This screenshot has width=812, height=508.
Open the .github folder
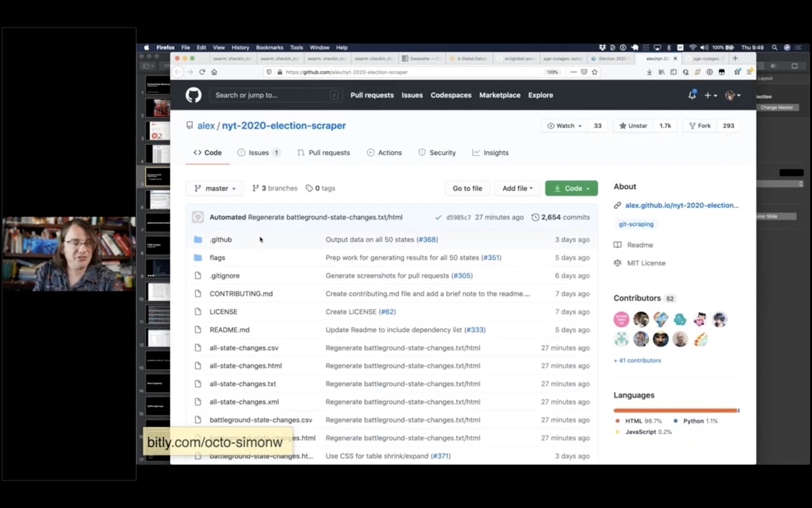click(221, 240)
